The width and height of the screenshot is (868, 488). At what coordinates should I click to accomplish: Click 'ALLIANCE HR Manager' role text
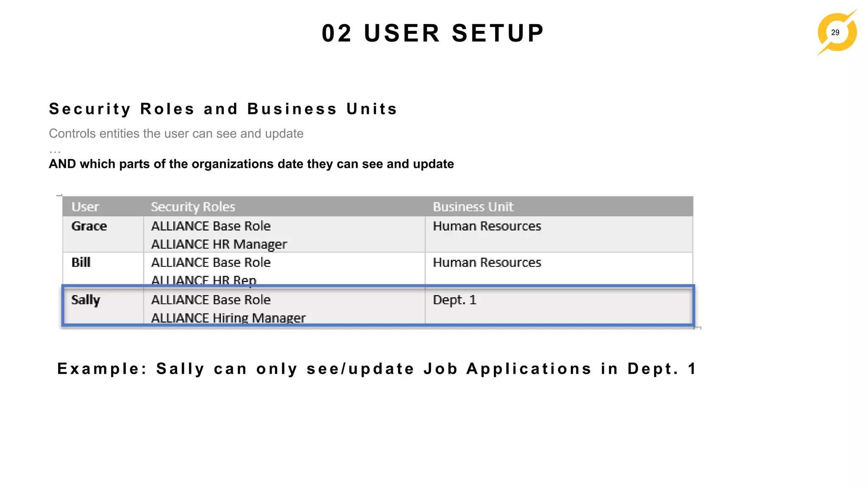(x=219, y=244)
